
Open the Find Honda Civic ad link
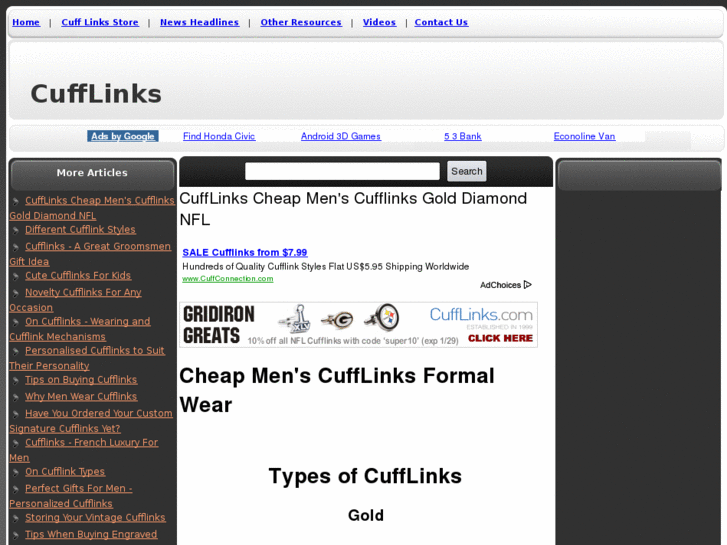click(219, 136)
